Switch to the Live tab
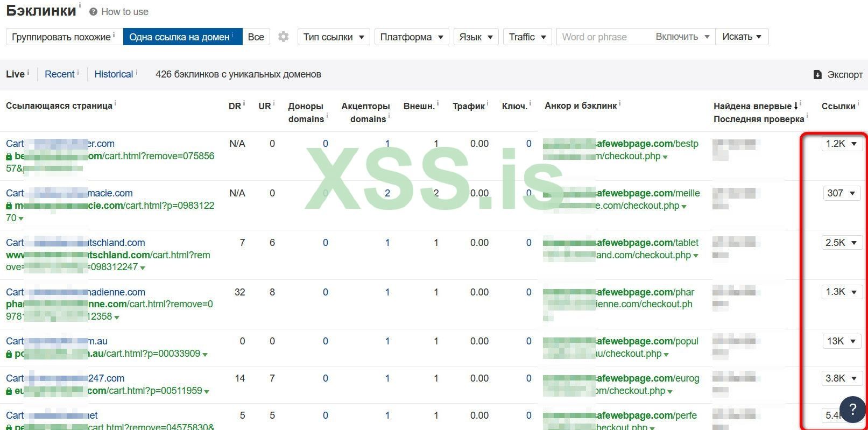Viewport: 868px width, 430px height. coord(15,74)
